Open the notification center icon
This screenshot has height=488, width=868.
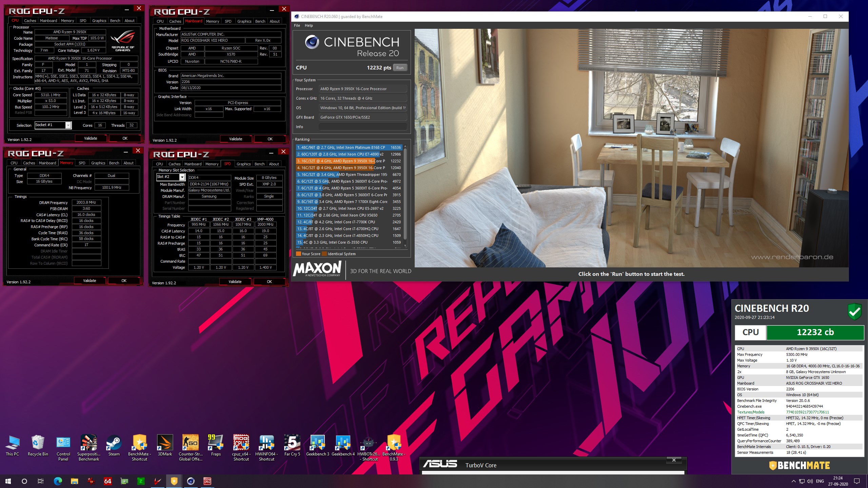[x=857, y=481]
